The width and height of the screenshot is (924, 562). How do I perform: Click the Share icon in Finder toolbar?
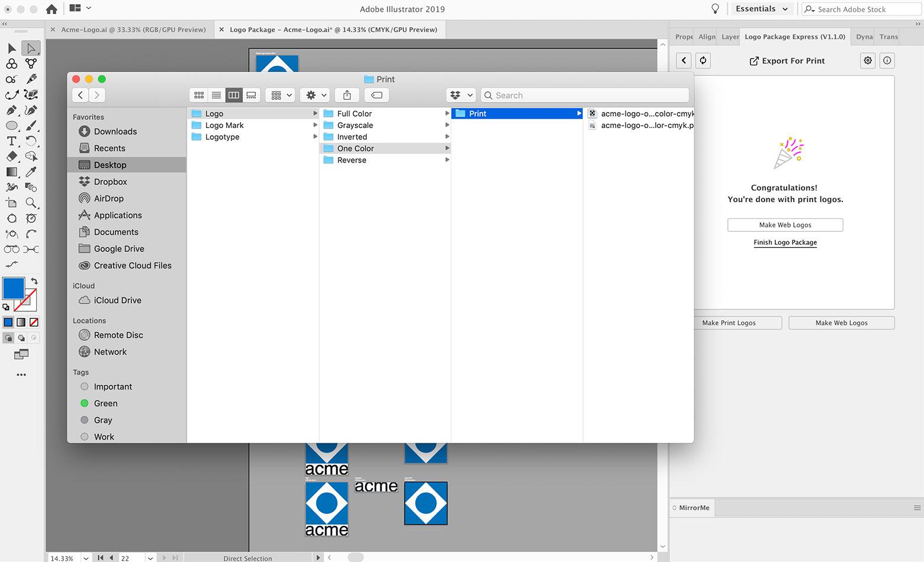pos(347,95)
